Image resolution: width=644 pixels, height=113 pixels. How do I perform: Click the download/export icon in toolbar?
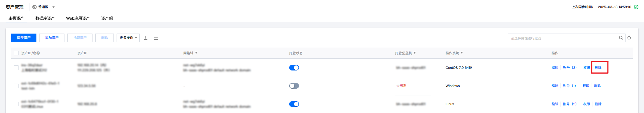pyautogui.click(x=146, y=38)
